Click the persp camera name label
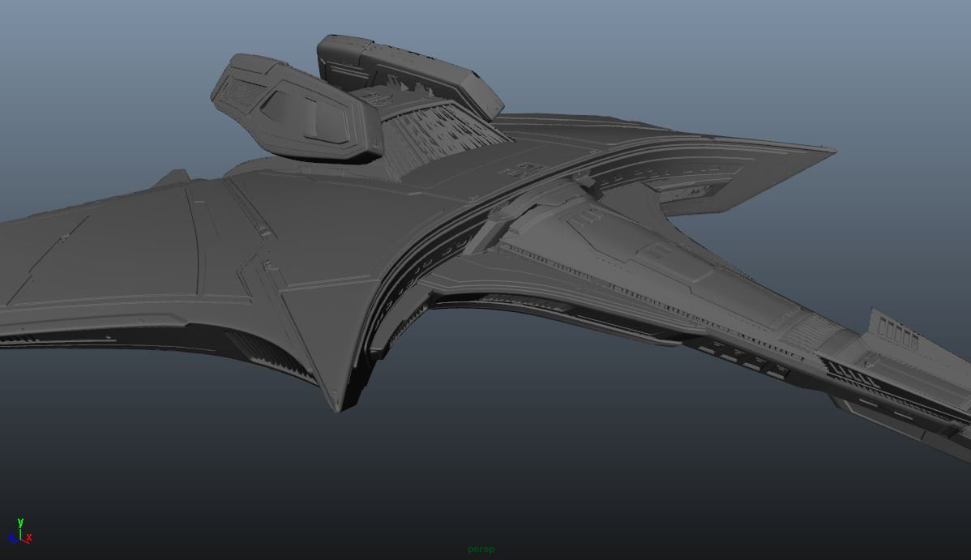 481,549
